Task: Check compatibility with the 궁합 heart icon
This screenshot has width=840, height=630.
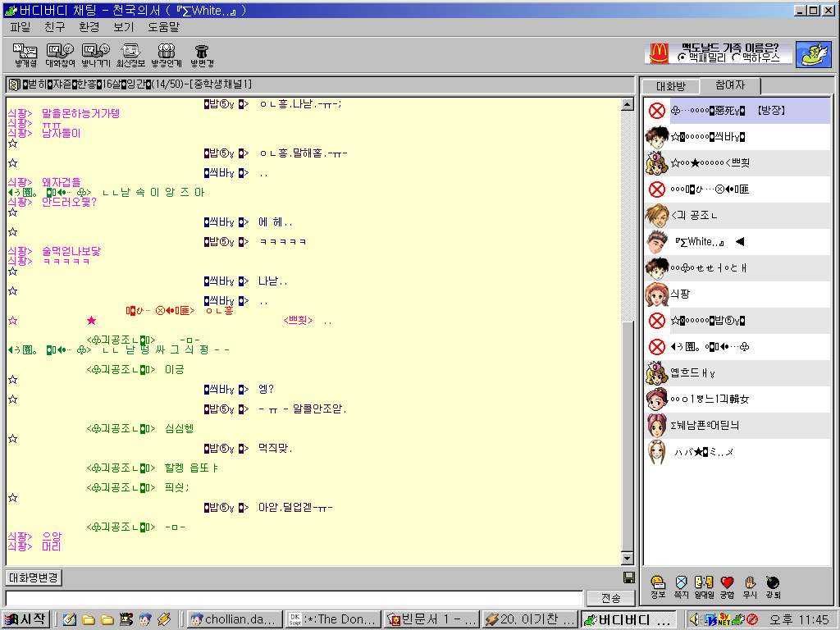Action: pyautogui.click(x=727, y=587)
